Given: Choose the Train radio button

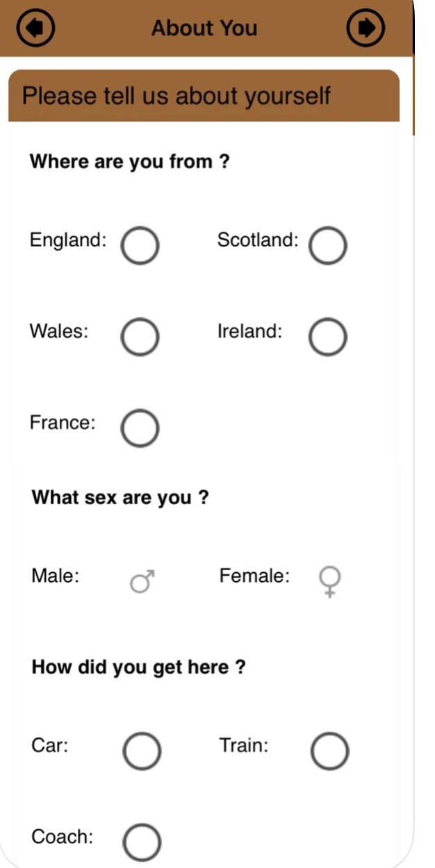Looking at the screenshot, I should click(x=329, y=751).
